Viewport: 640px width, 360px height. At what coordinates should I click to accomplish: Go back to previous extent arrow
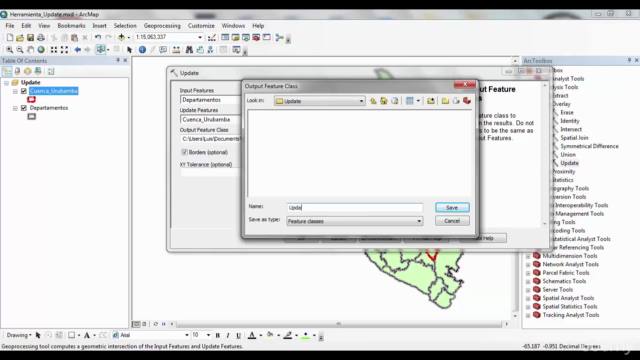[x=78, y=50]
